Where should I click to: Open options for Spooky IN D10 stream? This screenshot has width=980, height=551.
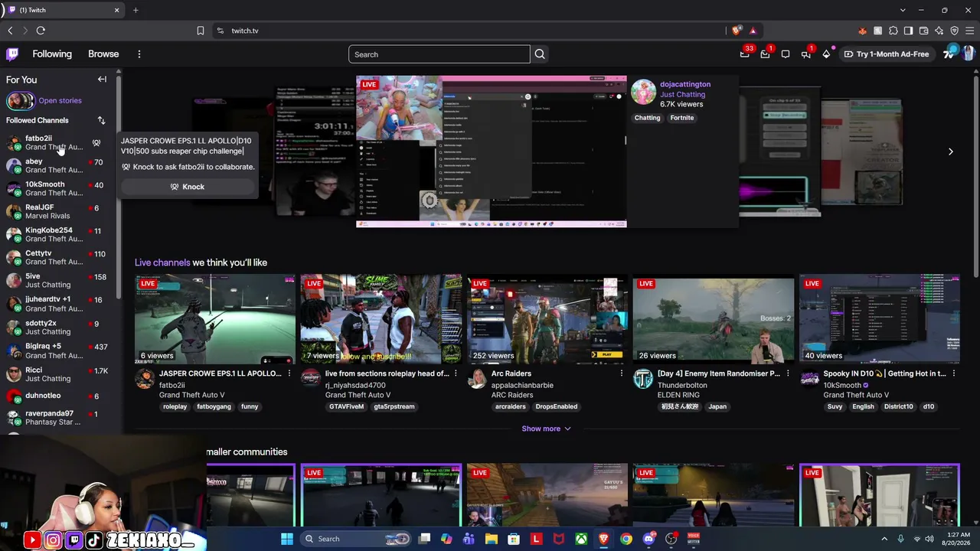click(954, 373)
